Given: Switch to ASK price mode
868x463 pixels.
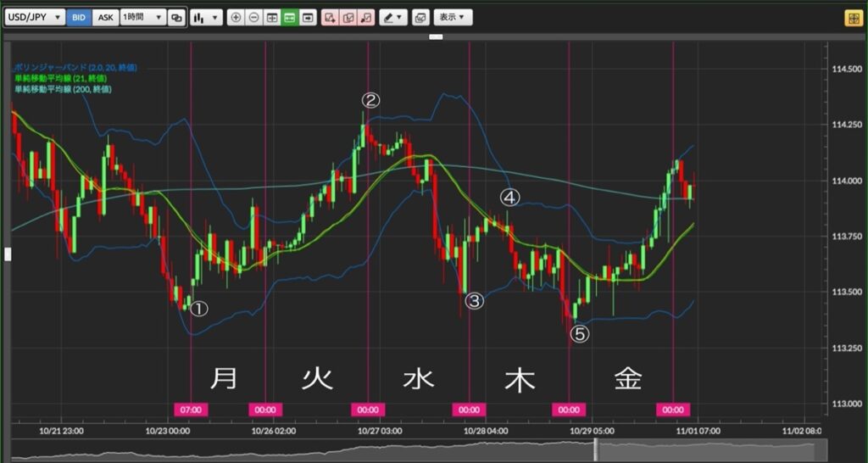Looking at the screenshot, I should click(105, 17).
